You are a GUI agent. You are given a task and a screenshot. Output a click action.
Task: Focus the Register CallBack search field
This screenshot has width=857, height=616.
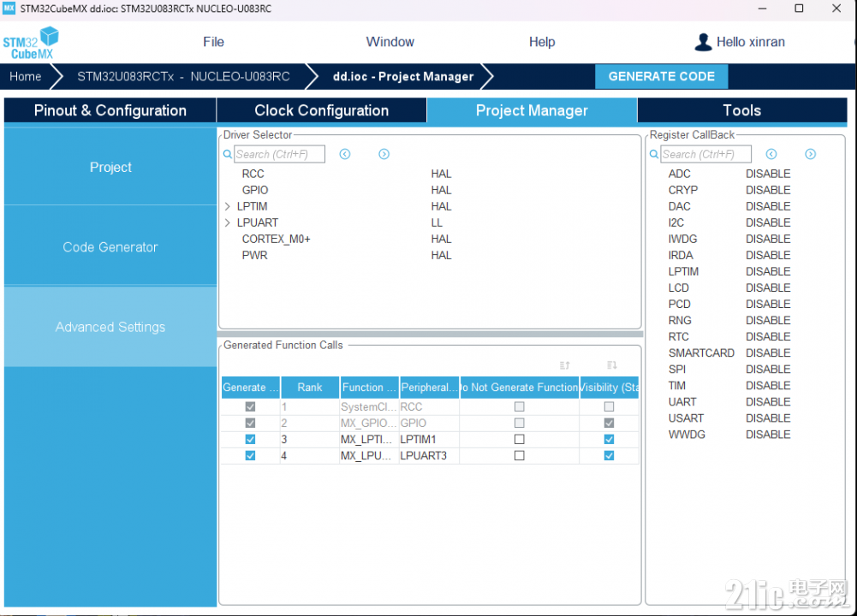705,154
